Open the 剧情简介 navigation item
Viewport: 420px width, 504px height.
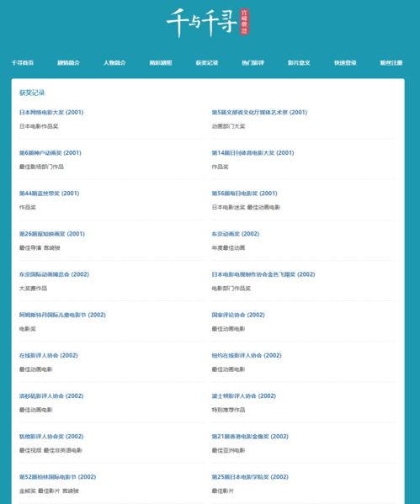[x=68, y=62]
